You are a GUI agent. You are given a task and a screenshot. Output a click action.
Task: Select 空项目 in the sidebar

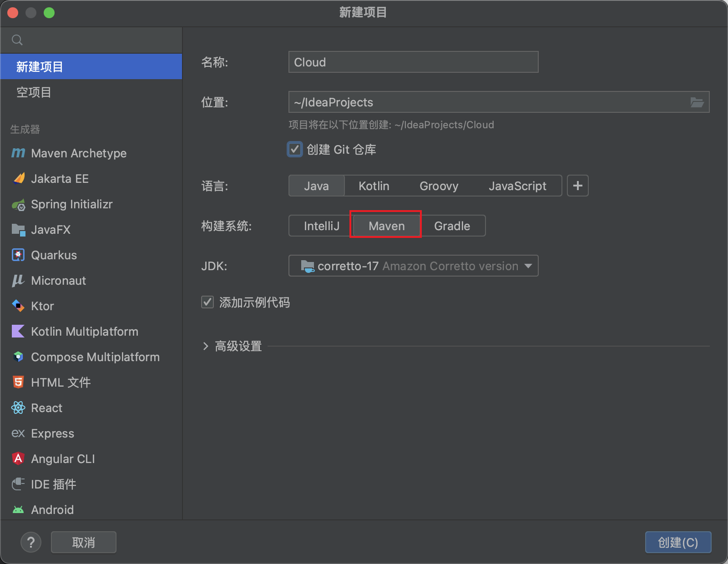coord(91,92)
